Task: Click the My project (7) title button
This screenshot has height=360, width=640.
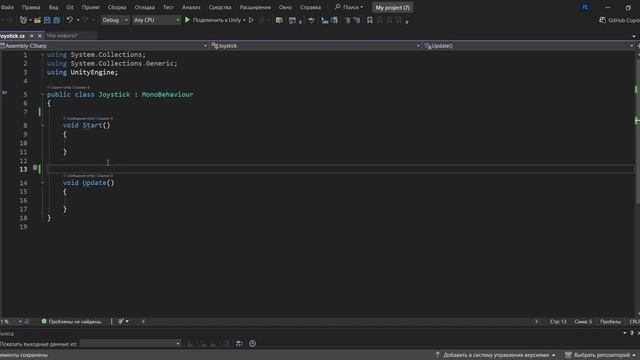Action: (393, 8)
